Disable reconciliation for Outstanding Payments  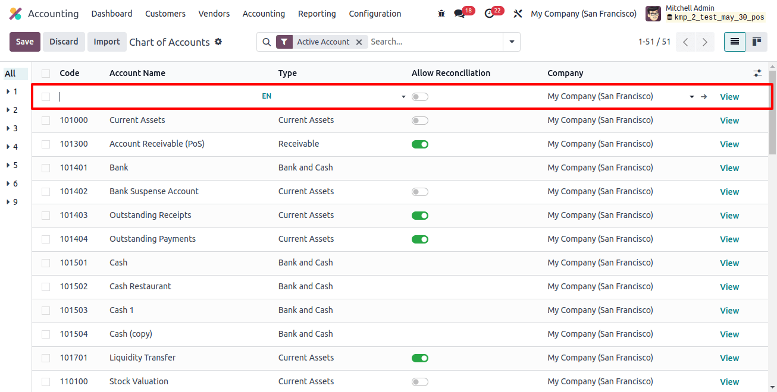420,239
